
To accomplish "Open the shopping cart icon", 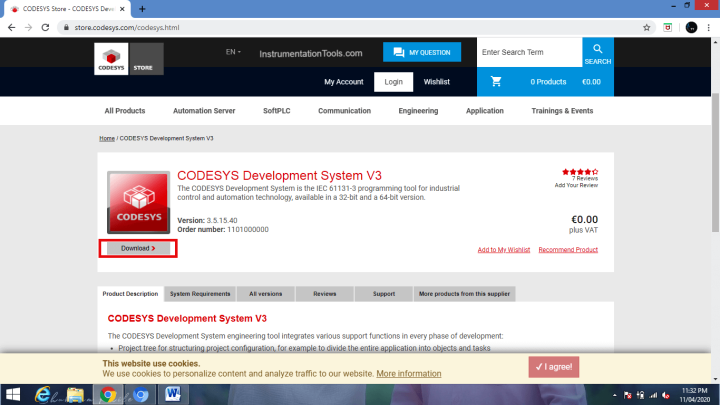I will pos(496,82).
